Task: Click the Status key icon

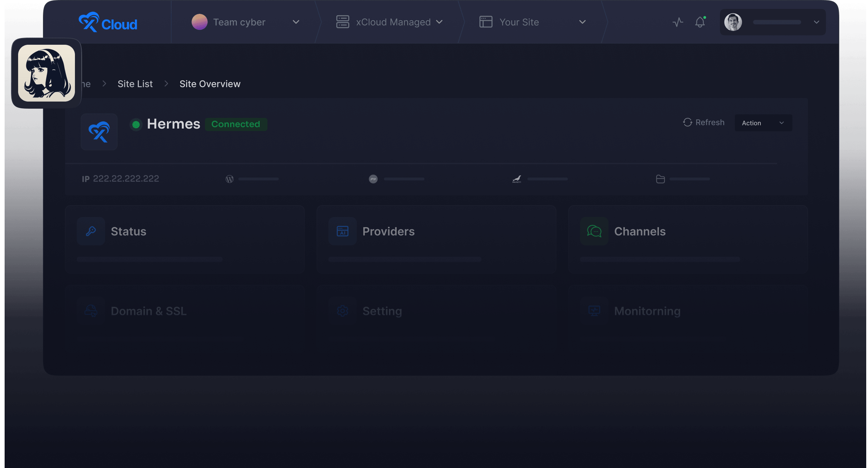Action: 91,231
